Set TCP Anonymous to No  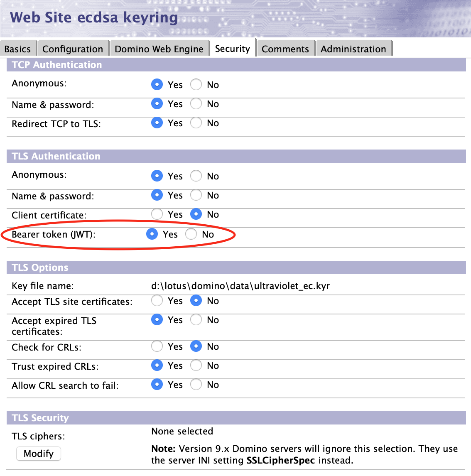[x=196, y=84]
